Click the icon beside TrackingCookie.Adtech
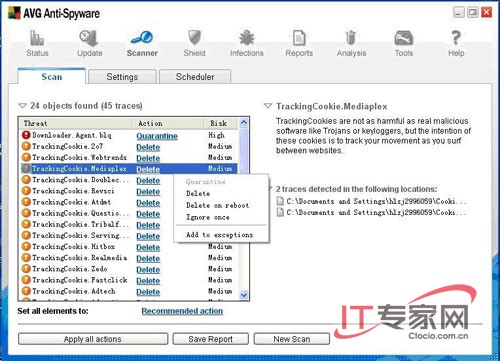Screen dimensions: 500x361 click(26, 291)
